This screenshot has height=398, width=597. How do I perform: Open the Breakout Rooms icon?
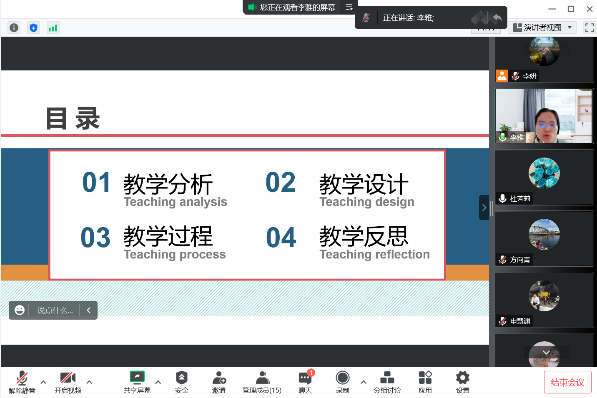387,382
